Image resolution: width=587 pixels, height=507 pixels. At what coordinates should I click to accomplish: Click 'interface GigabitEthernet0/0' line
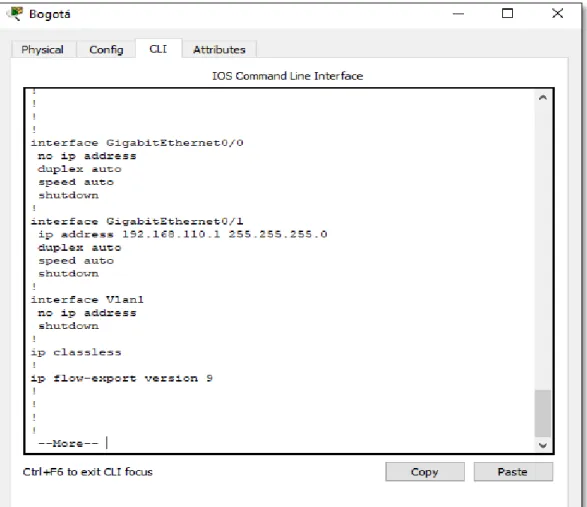(x=137, y=143)
